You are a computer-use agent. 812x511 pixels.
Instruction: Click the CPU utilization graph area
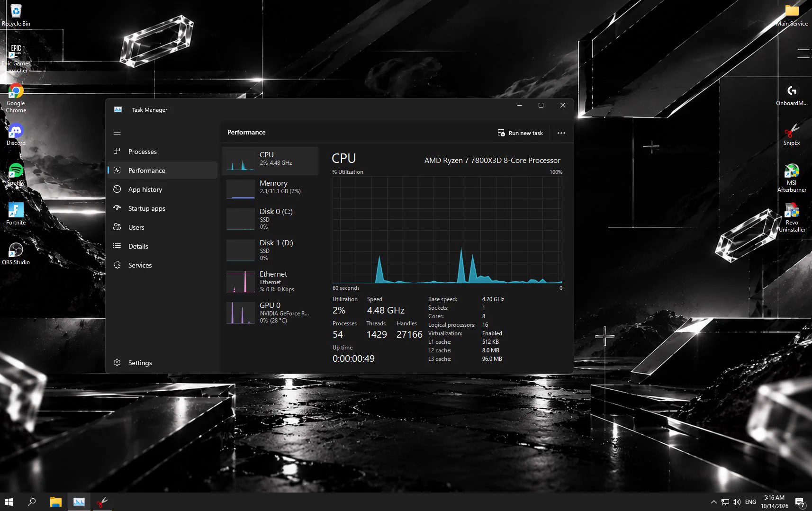coord(447,230)
